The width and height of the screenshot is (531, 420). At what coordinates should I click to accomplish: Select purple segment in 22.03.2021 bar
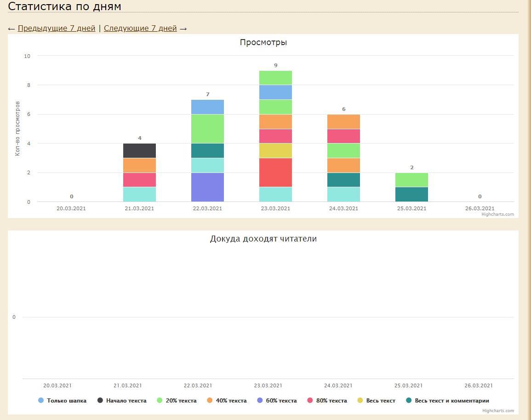(207, 187)
